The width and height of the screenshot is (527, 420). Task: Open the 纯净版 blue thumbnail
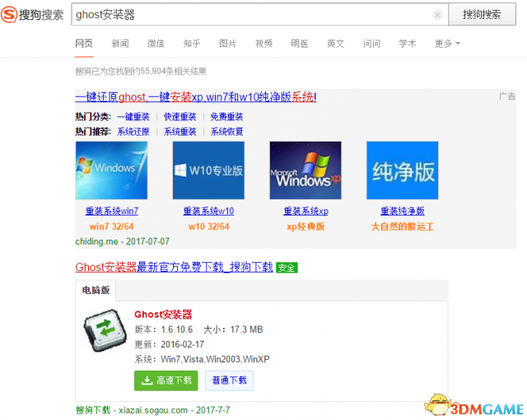point(403,170)
